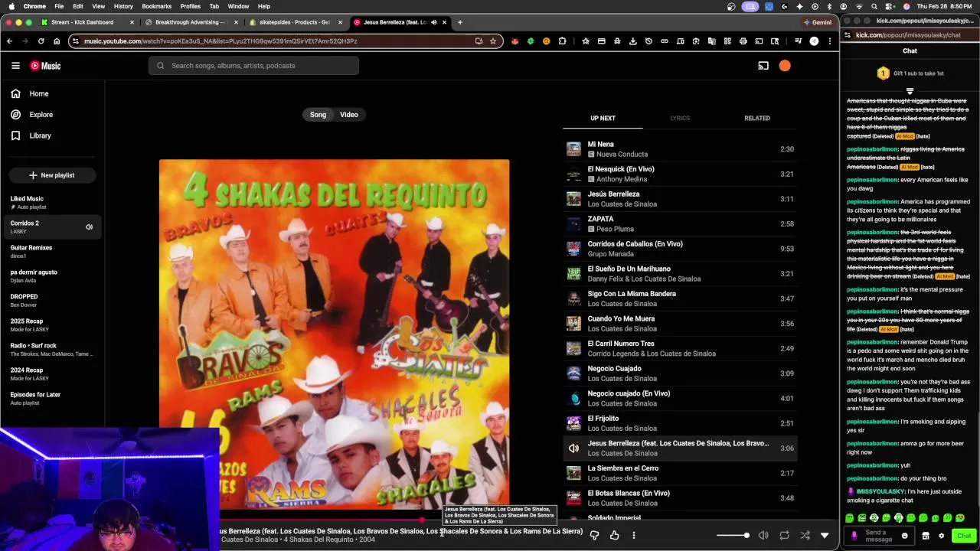The height and width of the screenshot is (551, 980).
Task: Open Chrome media control playlist icon
Action: click(x=798, y=41)
